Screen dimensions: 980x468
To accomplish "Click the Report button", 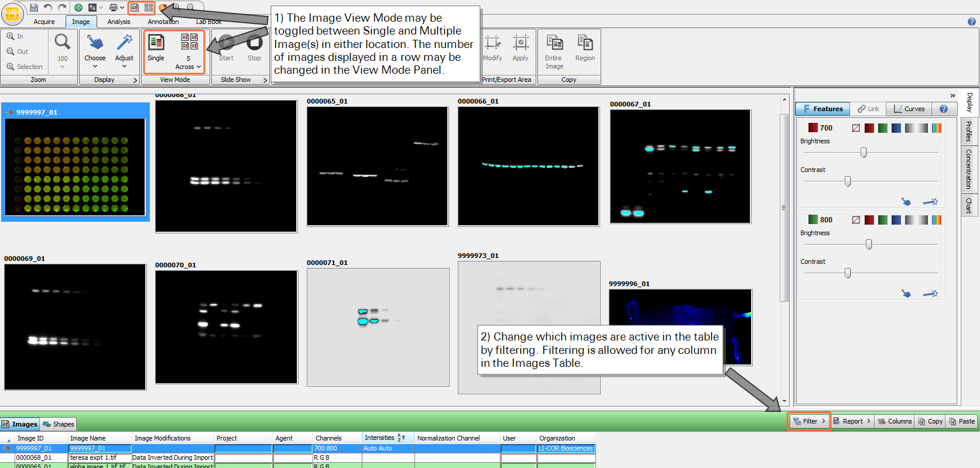I will tap(852, 421).
